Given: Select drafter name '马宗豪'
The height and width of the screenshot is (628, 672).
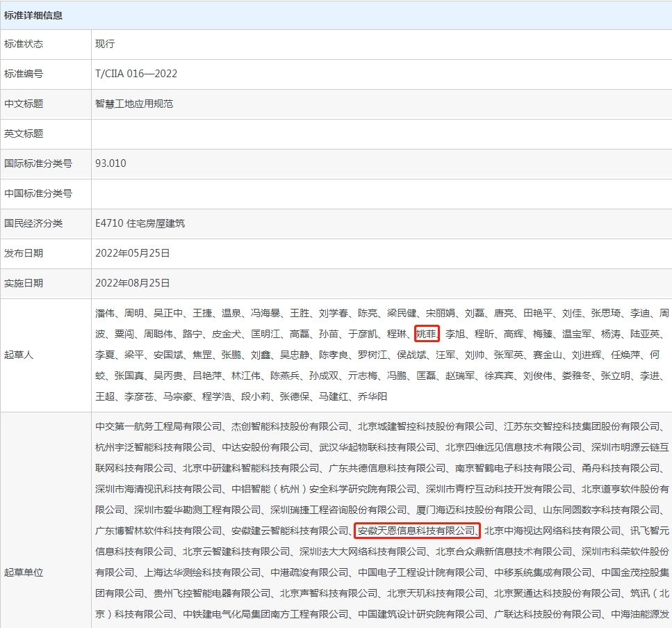Looking at the screenshot, I should tap(178, 397).
